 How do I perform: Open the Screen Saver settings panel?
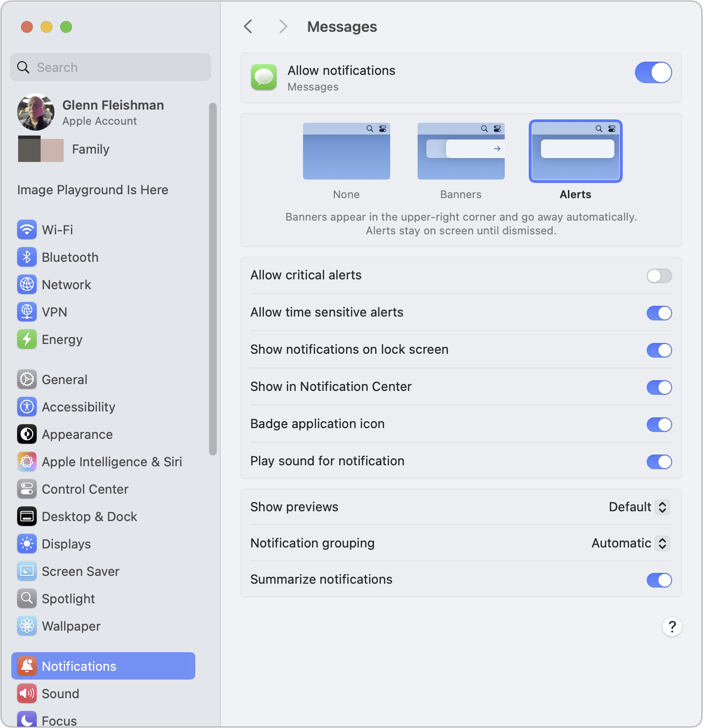tap(80, 571)
